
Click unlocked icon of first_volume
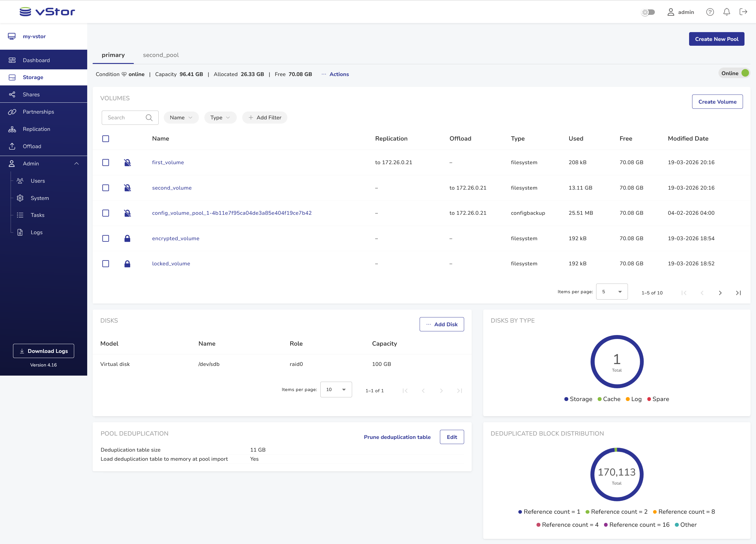point(127,162)
